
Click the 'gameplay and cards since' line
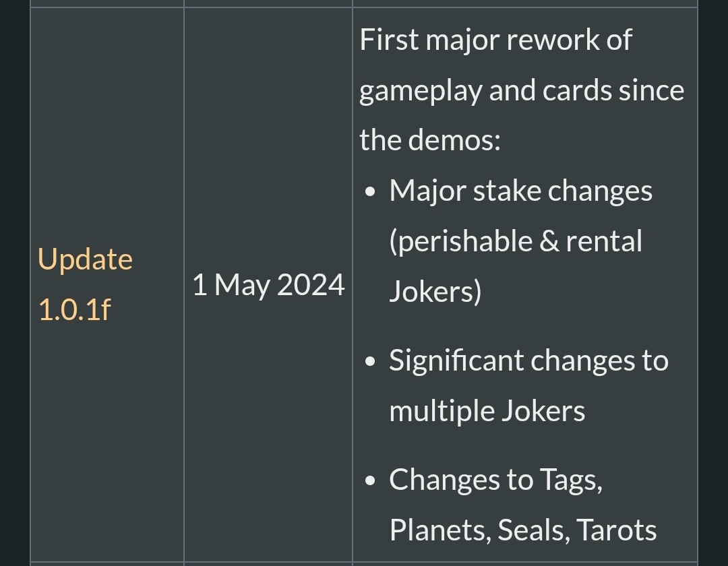tap(522, 90)
